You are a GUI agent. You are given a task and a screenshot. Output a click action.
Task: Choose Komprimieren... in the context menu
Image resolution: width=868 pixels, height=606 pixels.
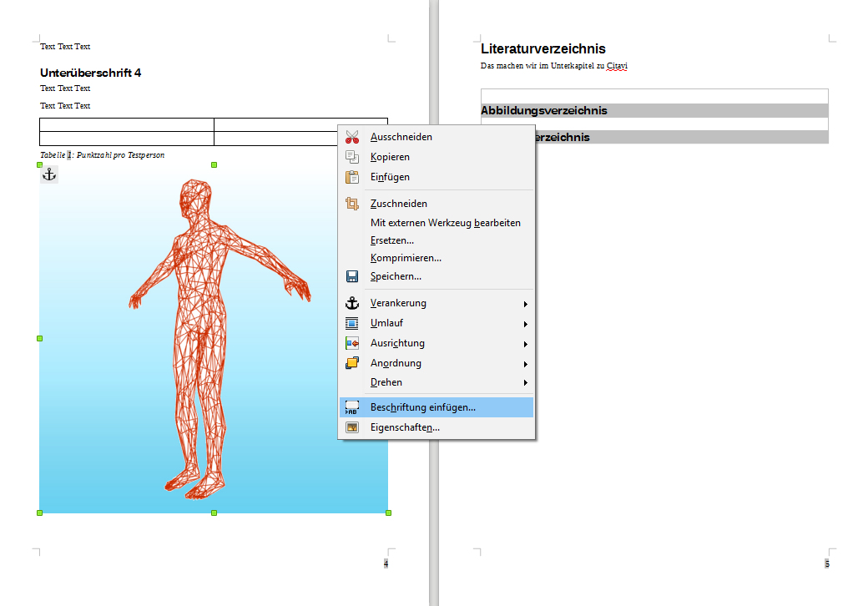[406, 258]
